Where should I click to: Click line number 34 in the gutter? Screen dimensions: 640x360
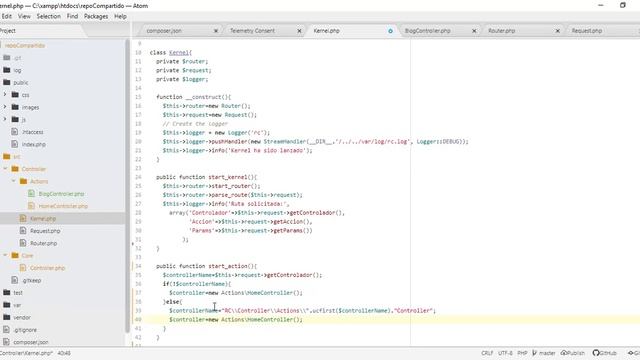tap(138, 266)
